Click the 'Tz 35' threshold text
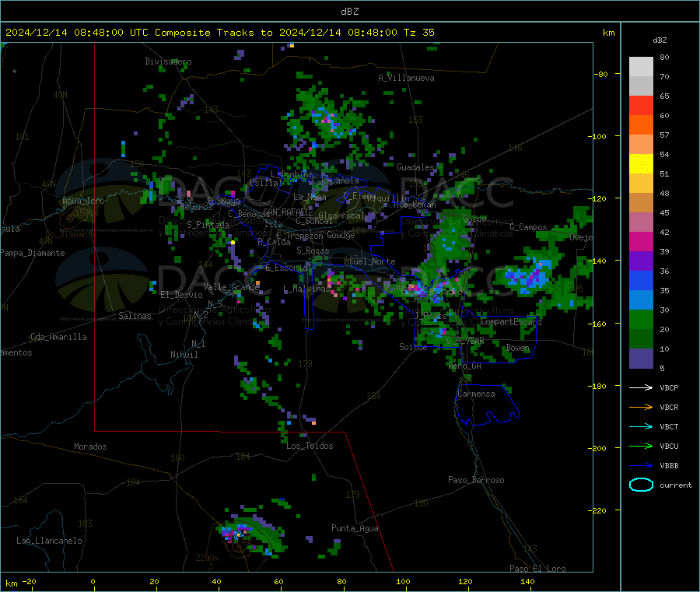700x592 pixels. pos(418,33)
